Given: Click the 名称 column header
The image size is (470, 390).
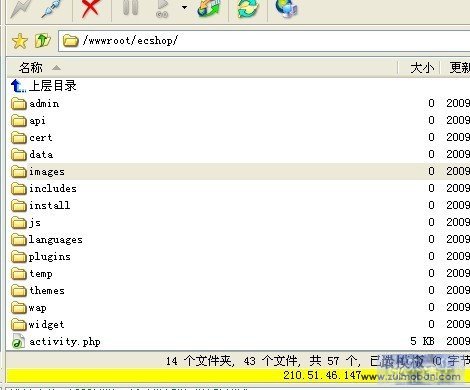Looking at the screenshot, I should 202,68.
